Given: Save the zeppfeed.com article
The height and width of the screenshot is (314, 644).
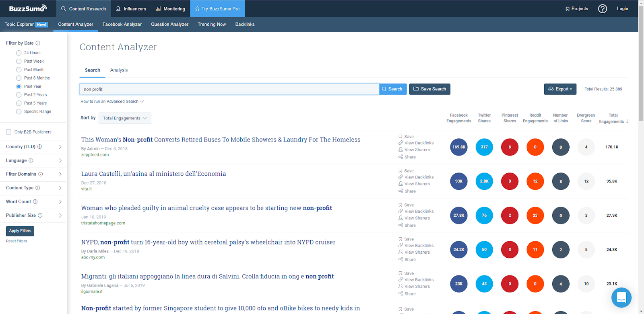Looking at the screenshot, I should click(x=406, y=137).
